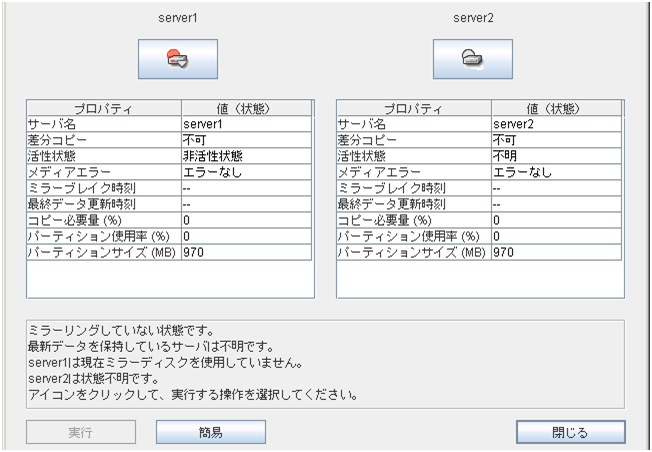Click the server2 mirror disk icon
The image size is (652, 452).
pos(472,59)
